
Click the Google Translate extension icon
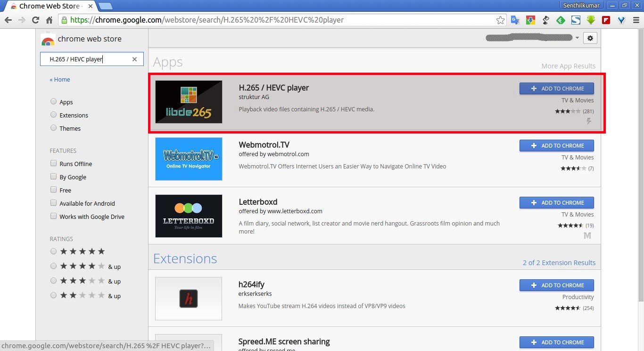515,20
